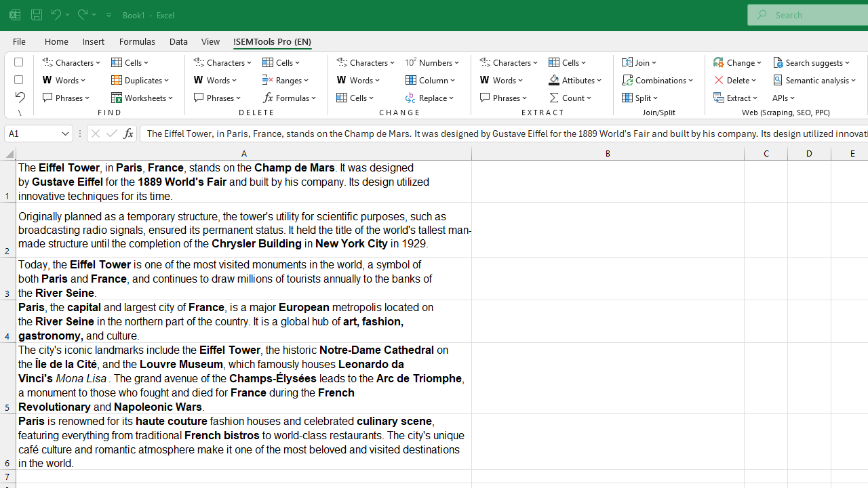Open the Join tool
This screenshot has height=488, width=868.
pyautogui.click(x=639, y=62)
